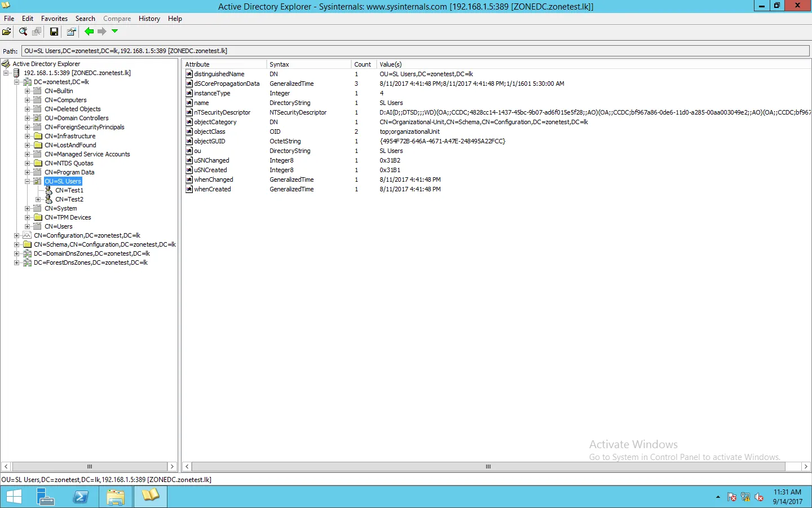This screenshot has width=812, height=508.
Task: Select CN=System in the tree
Action: point(61,208)
